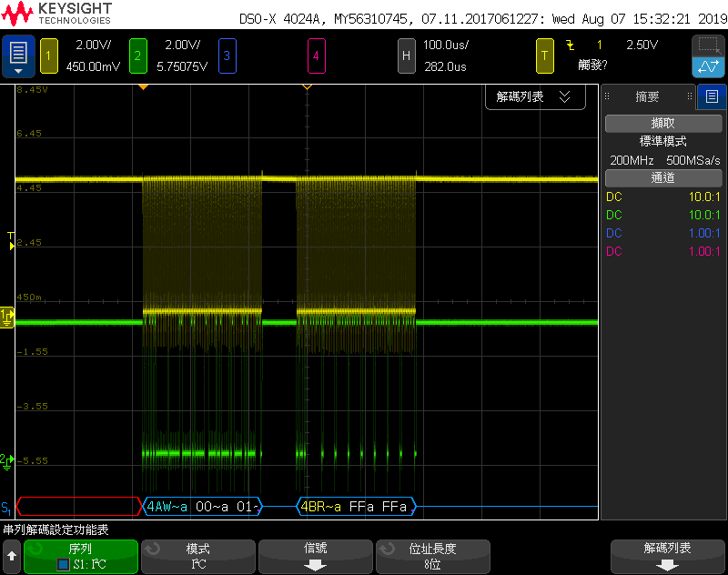
Task: Click the left drag handle of sidebar
Action: pyautogui.click(x=607, y=96)
